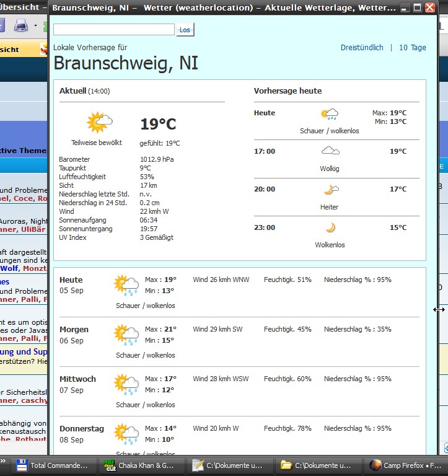Click the Mittwoch 07 Sep weather icon

pos(126,384)
